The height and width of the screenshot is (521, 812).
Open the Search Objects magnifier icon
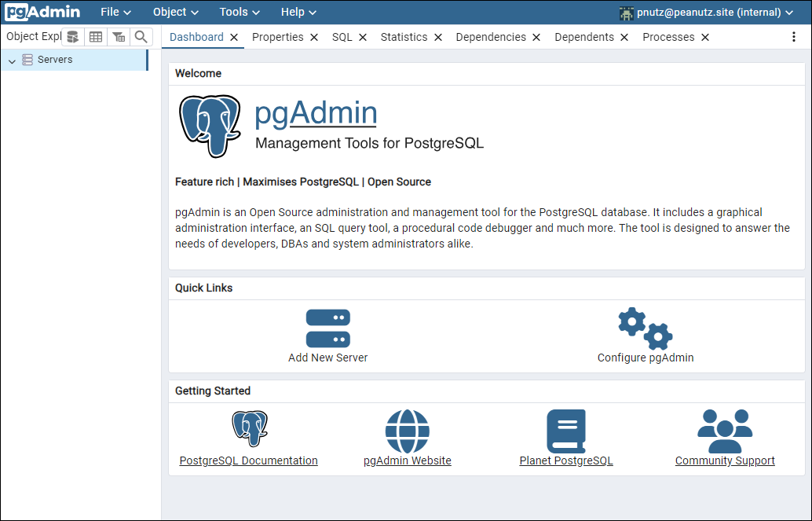pos(141,37)
